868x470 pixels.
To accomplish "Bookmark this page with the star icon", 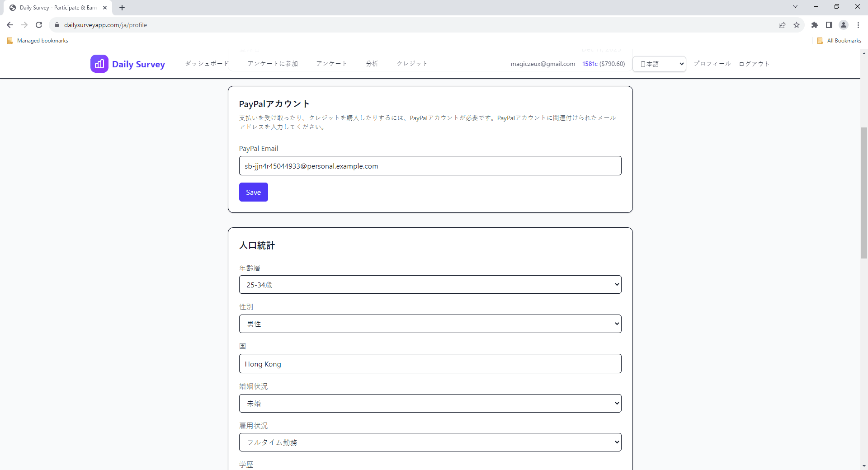I will click(x=797, y=25).
